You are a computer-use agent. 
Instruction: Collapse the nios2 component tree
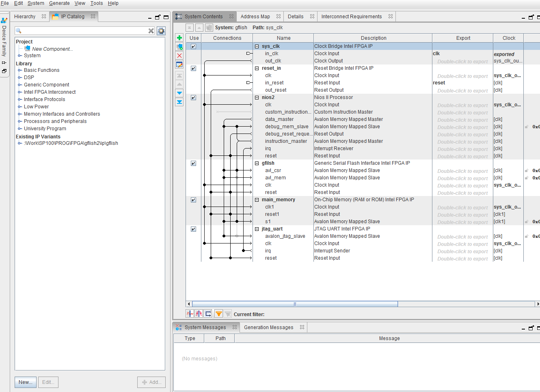pyautogui.click(x=257, y=97)
